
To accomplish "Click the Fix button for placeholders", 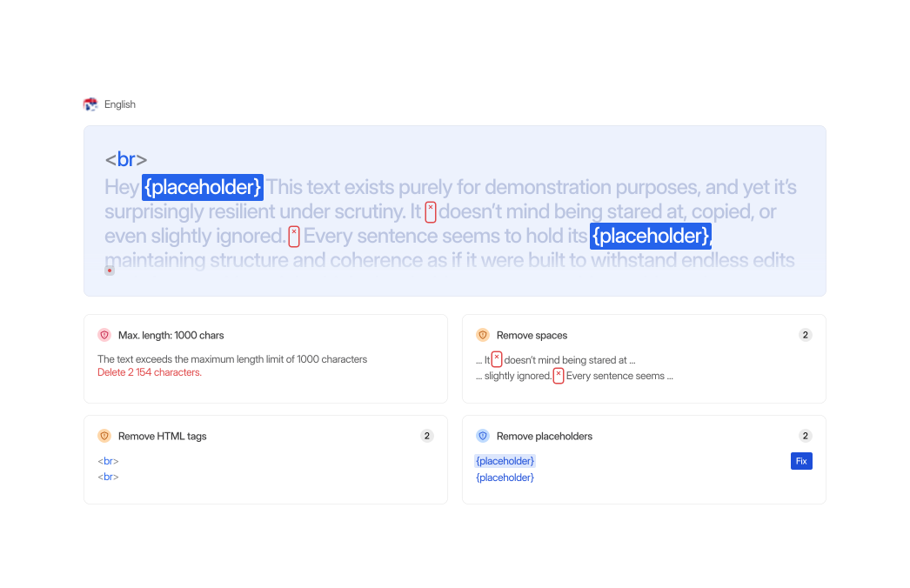I will 801,461.
